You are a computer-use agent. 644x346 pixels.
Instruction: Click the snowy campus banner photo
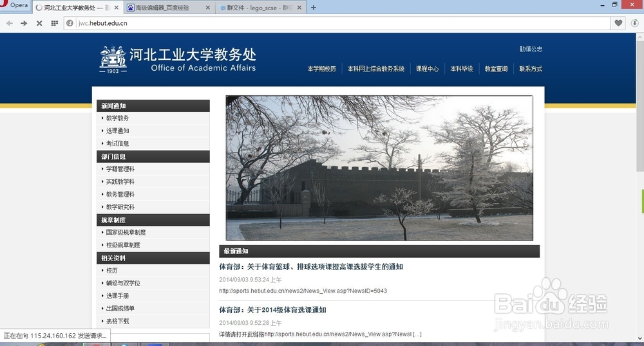click(x=379, y=168)
